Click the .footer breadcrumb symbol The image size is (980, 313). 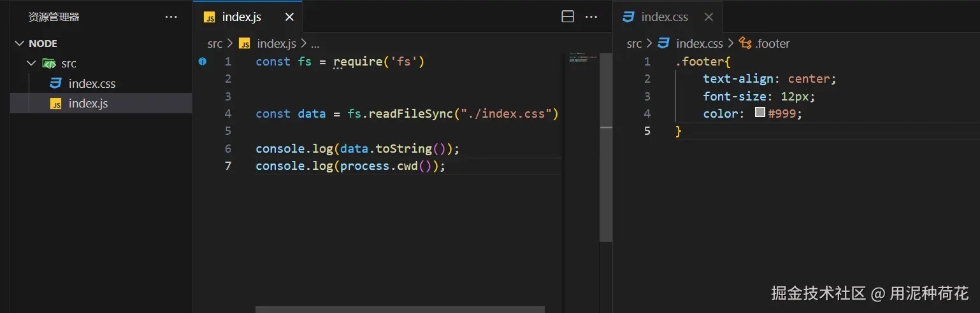click(x=772, y=44)
